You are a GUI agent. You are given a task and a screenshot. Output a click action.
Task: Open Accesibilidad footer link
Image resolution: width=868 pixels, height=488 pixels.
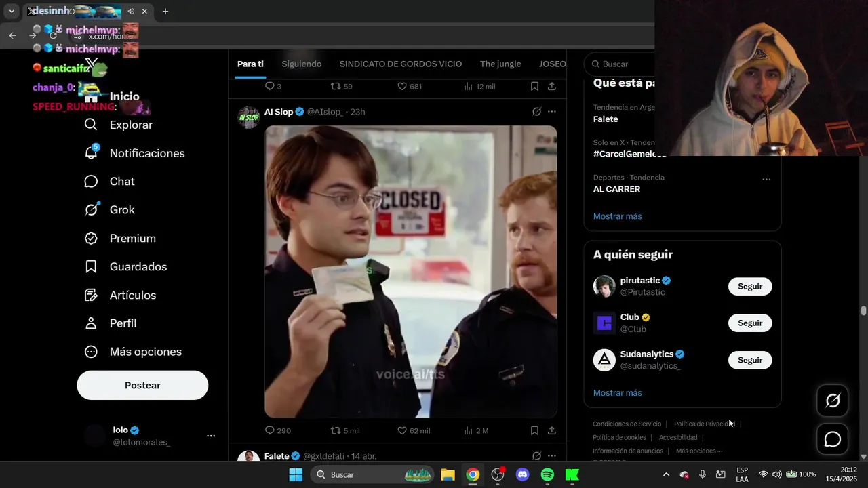point(678,437)
